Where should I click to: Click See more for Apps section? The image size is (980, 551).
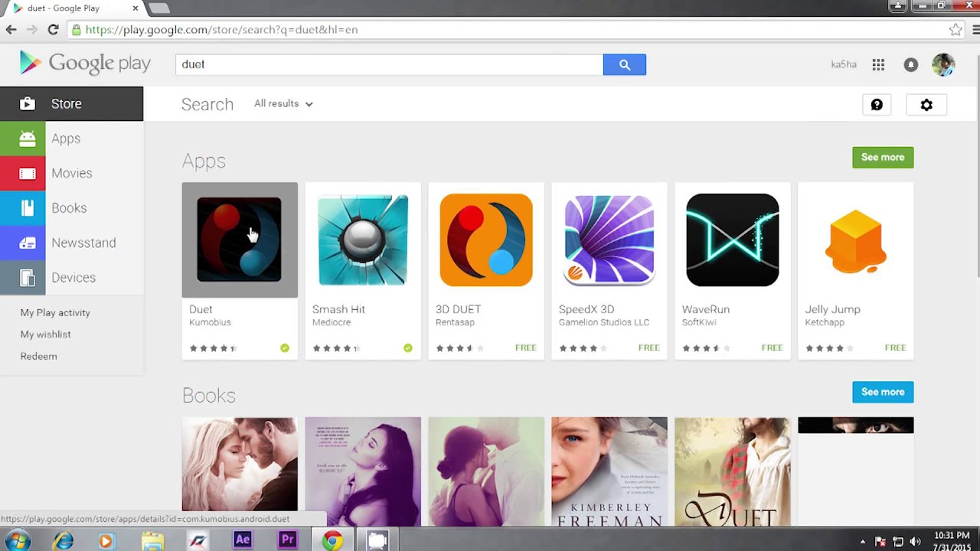click(x=883, y=157)
